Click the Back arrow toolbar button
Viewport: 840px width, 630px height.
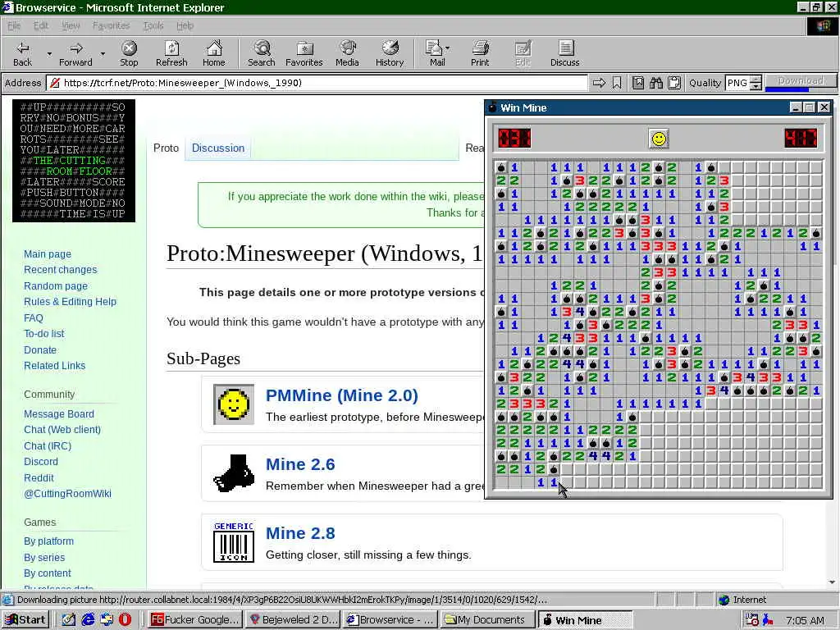click(22, 53)
